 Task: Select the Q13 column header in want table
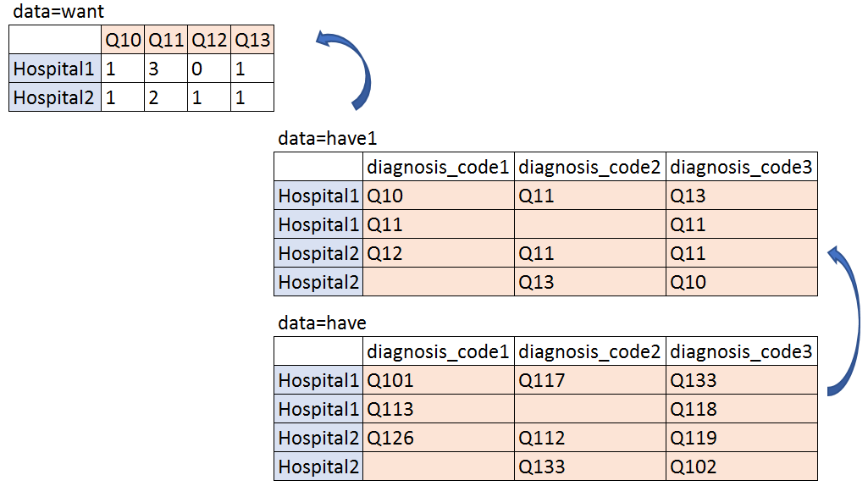point(252,40)
